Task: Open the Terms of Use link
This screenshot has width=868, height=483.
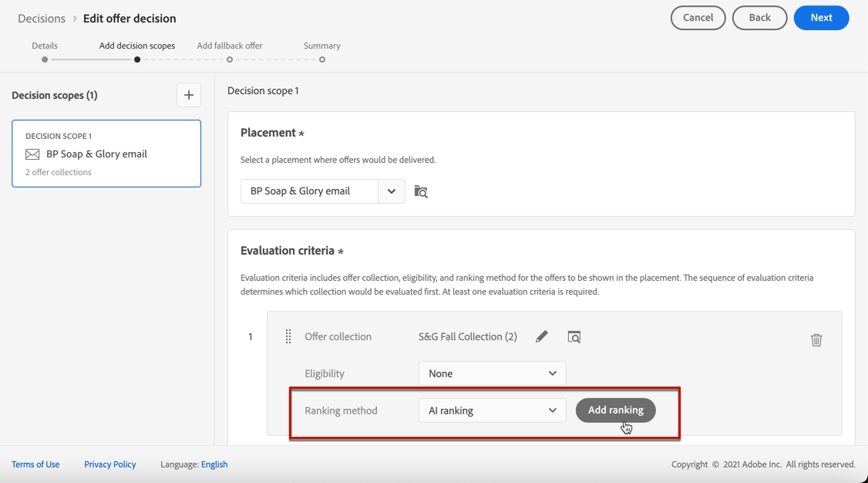Action: pyautogui.click(x=35, y=464)
